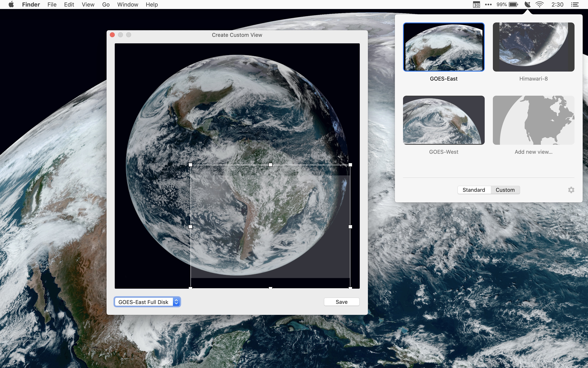Screen dimensions: 588x368
Task: Click the 99% battery percentage text
Action: pos(501,5)
